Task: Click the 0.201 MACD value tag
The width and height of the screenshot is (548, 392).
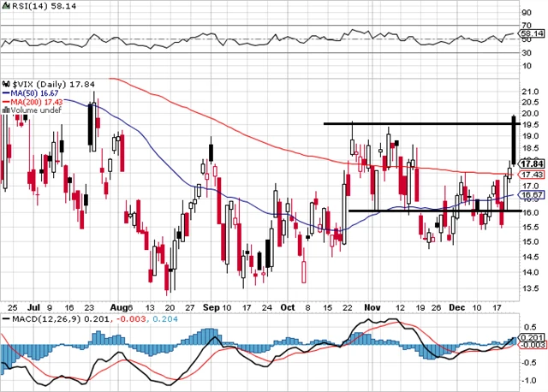Action: (x=533, y=337)
